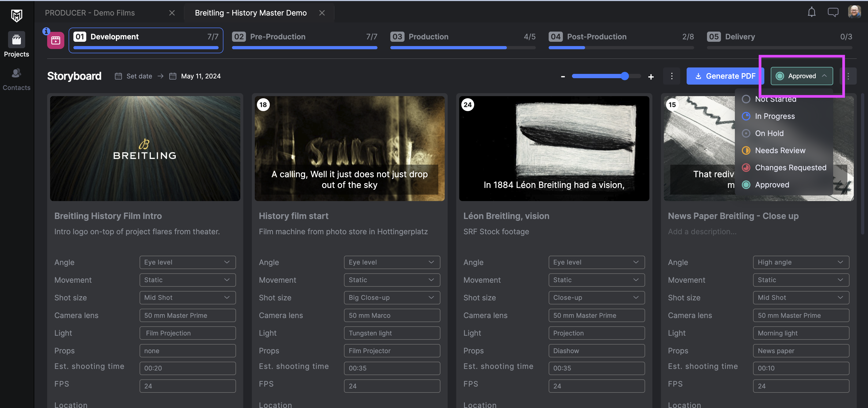This screenshot has height=408, width=868.
Task: Open the chat messages icon
Action: pos(833,13)
